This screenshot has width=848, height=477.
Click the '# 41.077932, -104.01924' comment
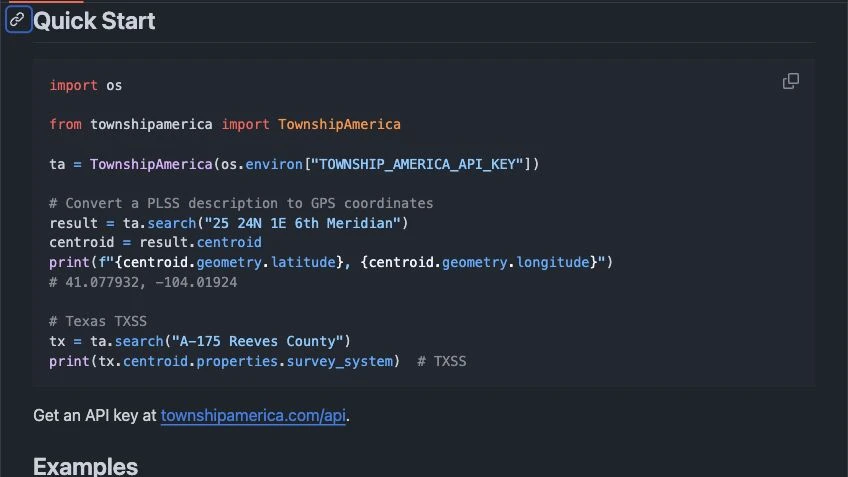pyautogui.click(x=143, y=282)
